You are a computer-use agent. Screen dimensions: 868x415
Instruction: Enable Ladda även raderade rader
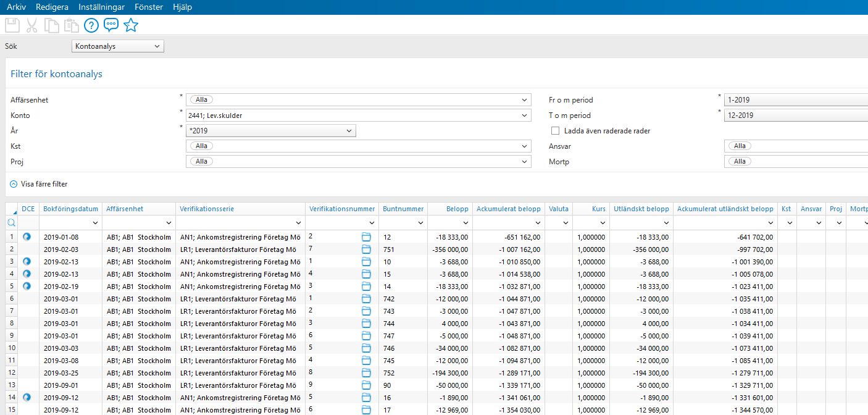point(555,130)
